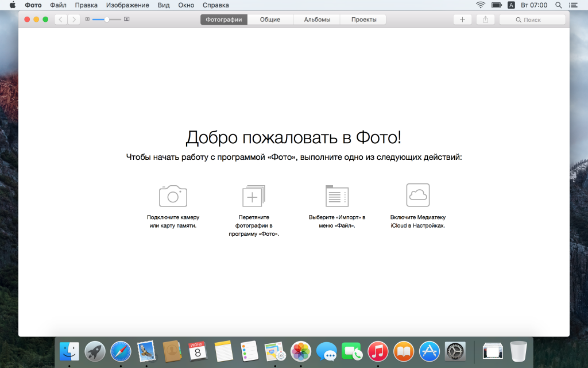Viewport: 588px width, 368px height.
Task: Open the Изображение menu
Action: (x=127, y=5)
